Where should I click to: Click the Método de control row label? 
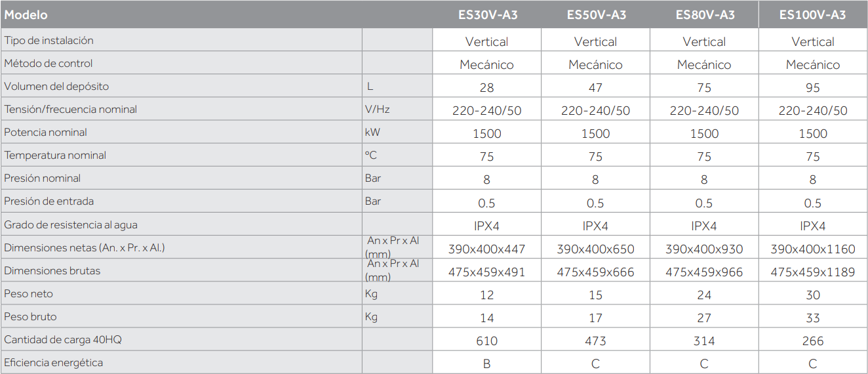point(48,64)
